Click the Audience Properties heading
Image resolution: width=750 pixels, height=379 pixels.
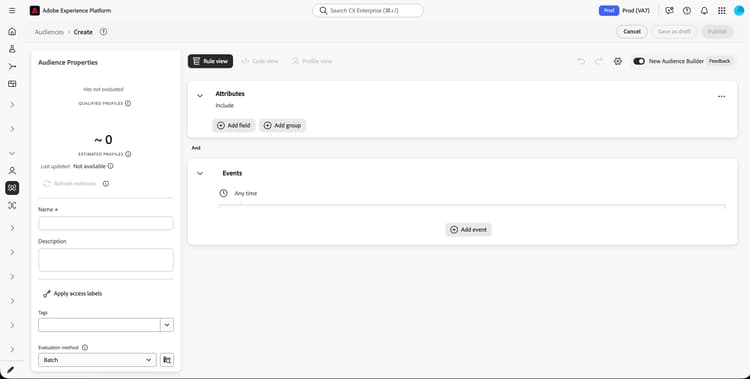tap(68, 62)
